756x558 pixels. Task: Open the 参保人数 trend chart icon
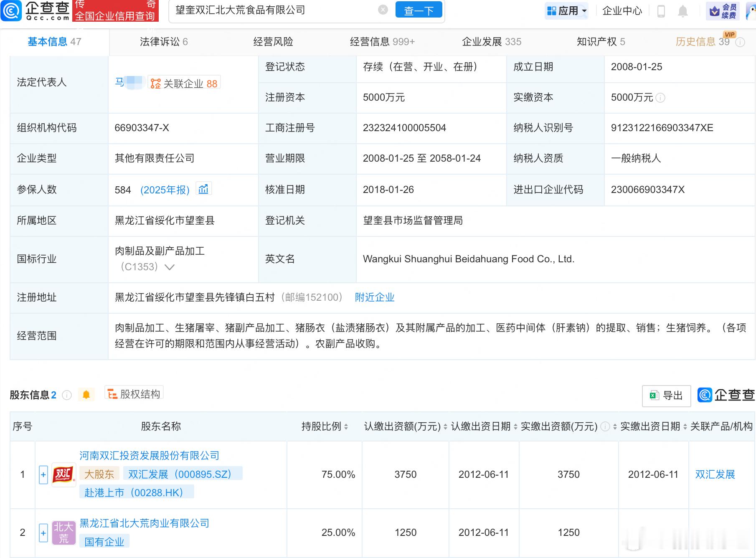tap(203, 189)
